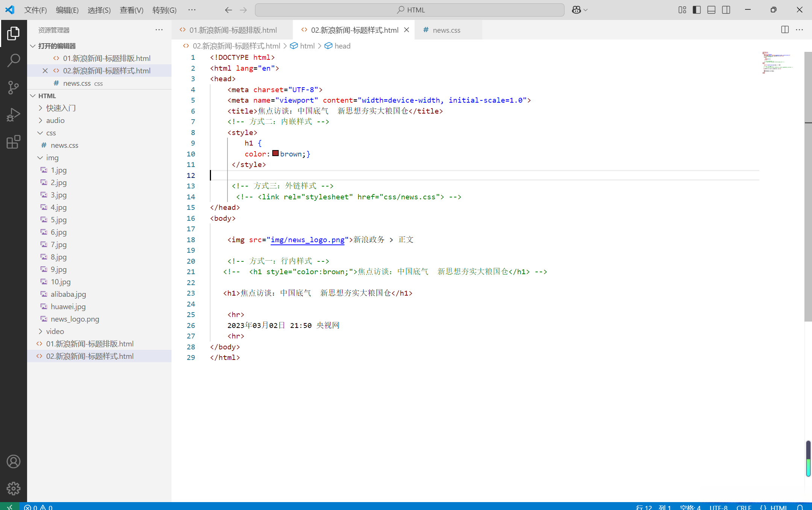The image size is (812, 510).
Task: Follow the img/news_logo.png link
Action: tap(307, 240)
